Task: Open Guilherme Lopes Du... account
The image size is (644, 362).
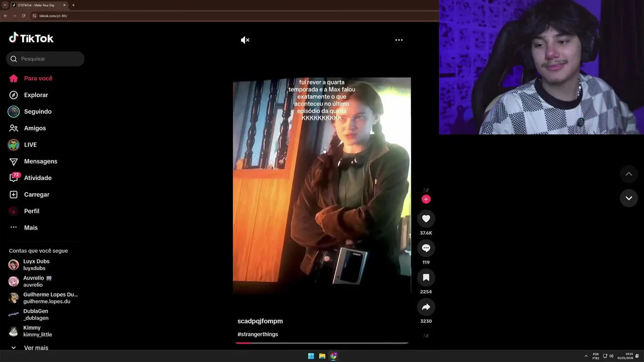Action: pos(44,298)
